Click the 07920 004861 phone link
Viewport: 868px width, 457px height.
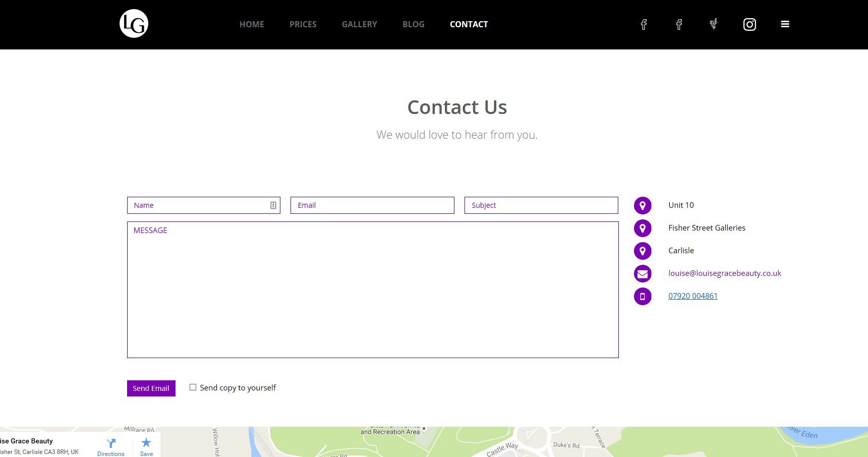(x=692, y=296)
